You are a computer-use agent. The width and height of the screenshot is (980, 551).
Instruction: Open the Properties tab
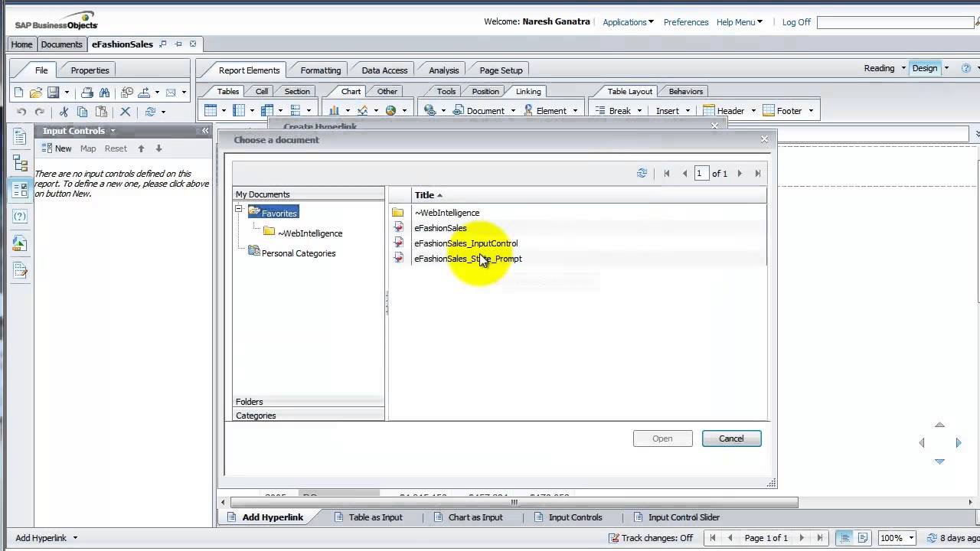pos(90,70)
